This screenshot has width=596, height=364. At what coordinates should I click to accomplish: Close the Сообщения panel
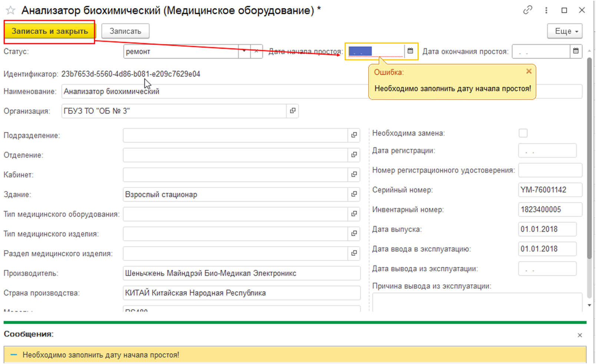pos(580,335)
